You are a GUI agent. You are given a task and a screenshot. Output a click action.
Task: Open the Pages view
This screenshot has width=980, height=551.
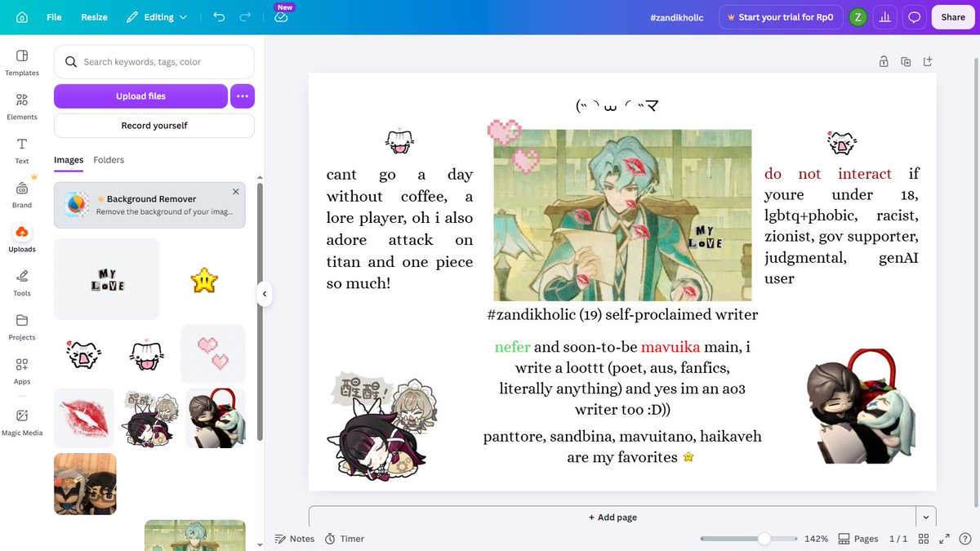click(857, 539)
